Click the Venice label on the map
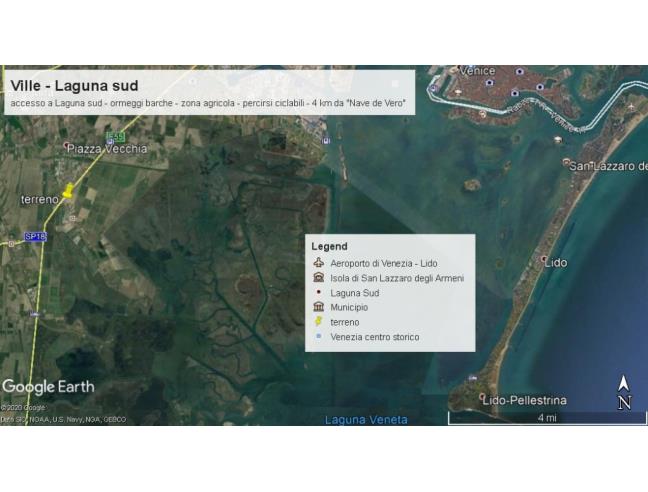 pos(477,71)
